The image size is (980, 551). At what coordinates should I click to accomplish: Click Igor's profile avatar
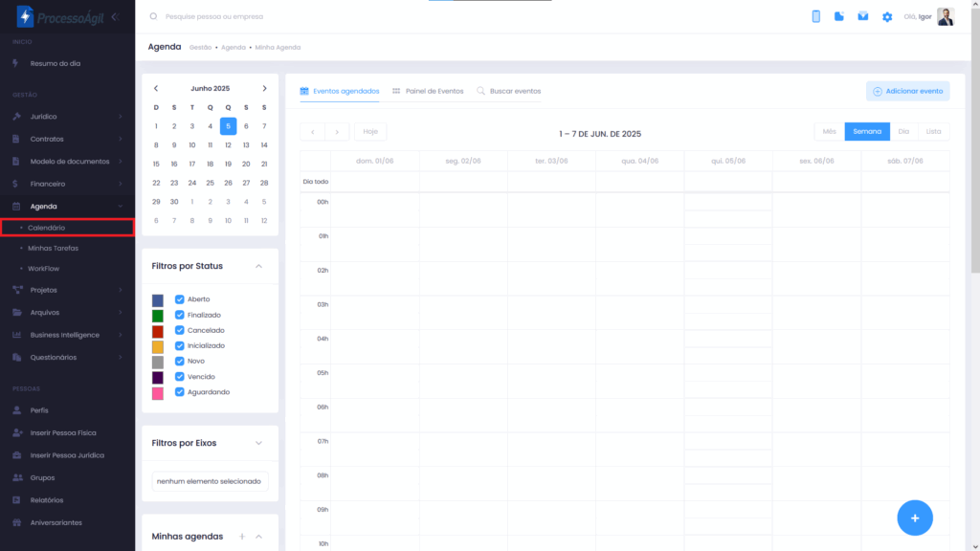click(945, 17)
